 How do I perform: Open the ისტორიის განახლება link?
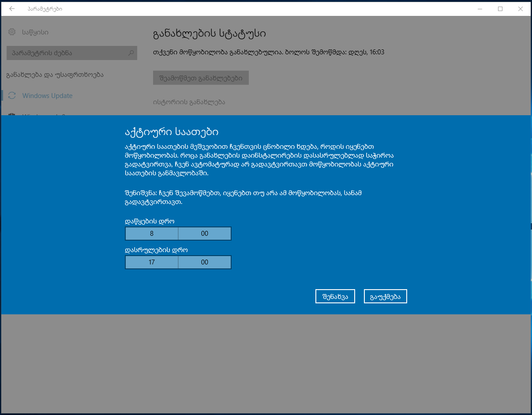pyautogui.click(x=189, y=102)
